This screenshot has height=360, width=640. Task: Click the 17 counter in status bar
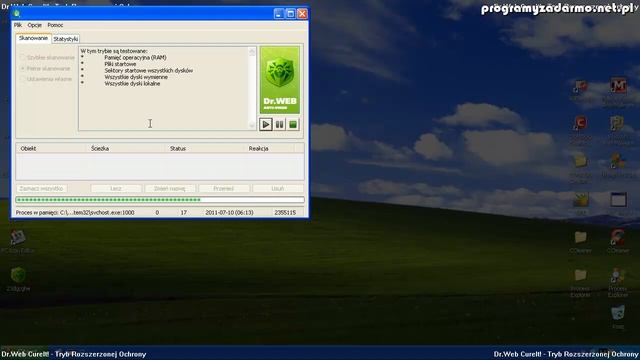coord(184,213)
